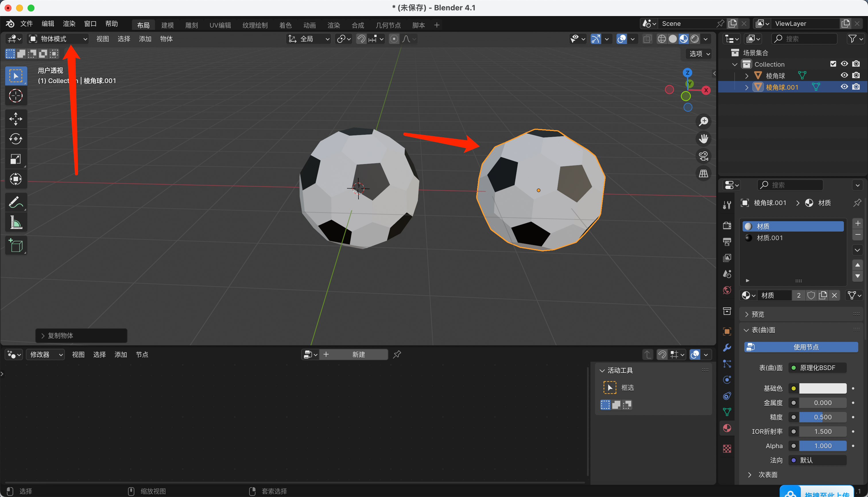Click the Add Cube tool
This screenshot has height=497, width=868.
(x=16, y=245)
